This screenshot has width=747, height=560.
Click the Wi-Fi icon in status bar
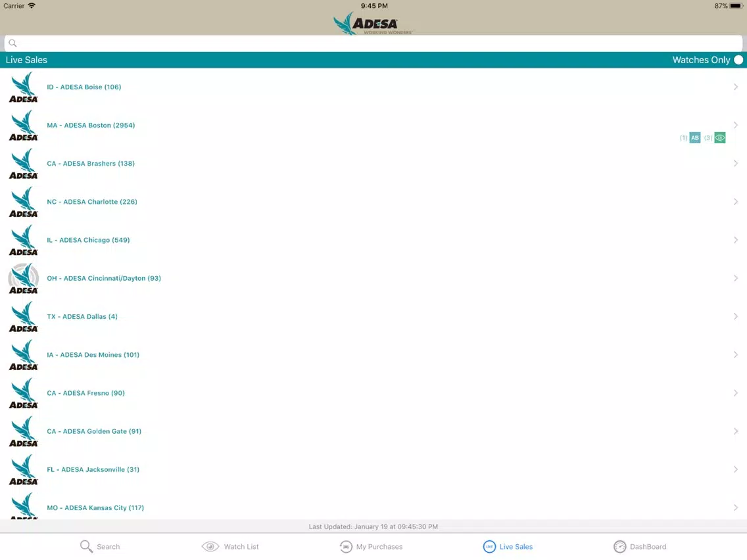32,6
